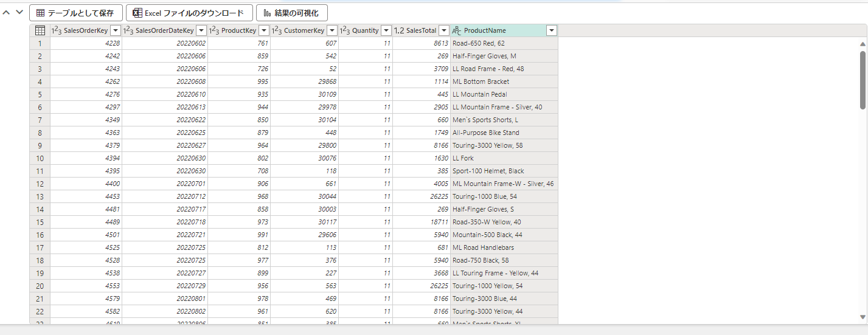Select the CustomerKey column header
The width and height of the screenshot is (868, 335).
[304, 30]
